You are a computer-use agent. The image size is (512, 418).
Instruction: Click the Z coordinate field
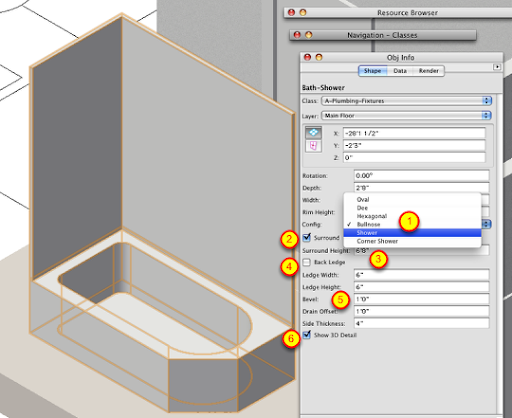[414, 157]
